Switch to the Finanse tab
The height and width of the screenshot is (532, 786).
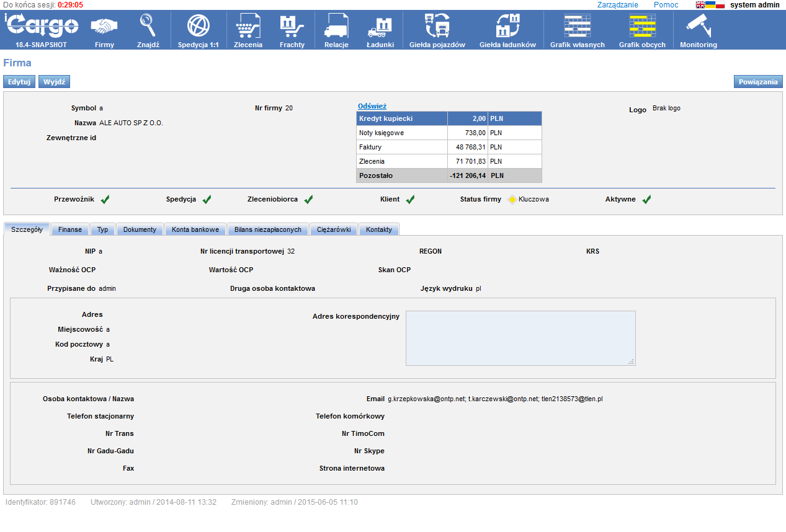pos(70,229)
